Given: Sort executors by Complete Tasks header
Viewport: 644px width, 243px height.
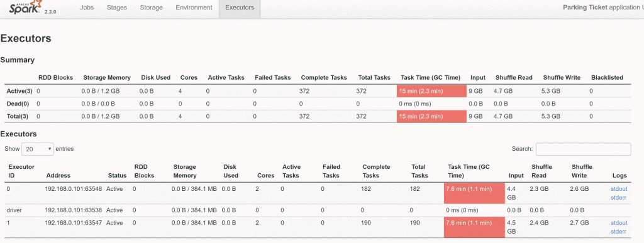Looking at the screenshot, I should (376, 171).
